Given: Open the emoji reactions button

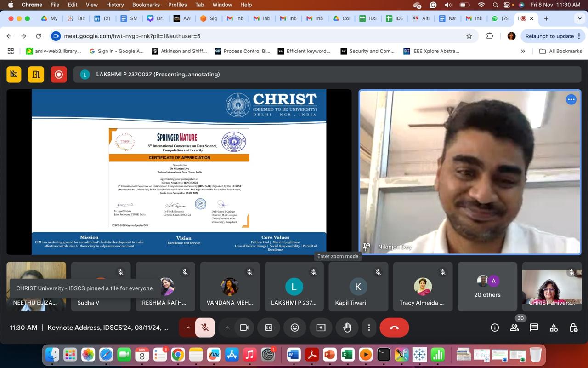Looking at the screenshot, I should point(295,328).
